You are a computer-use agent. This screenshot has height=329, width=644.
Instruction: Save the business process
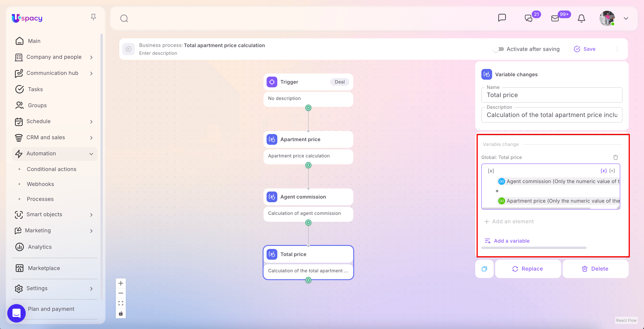pyautogui.click(x=585, y=49)
